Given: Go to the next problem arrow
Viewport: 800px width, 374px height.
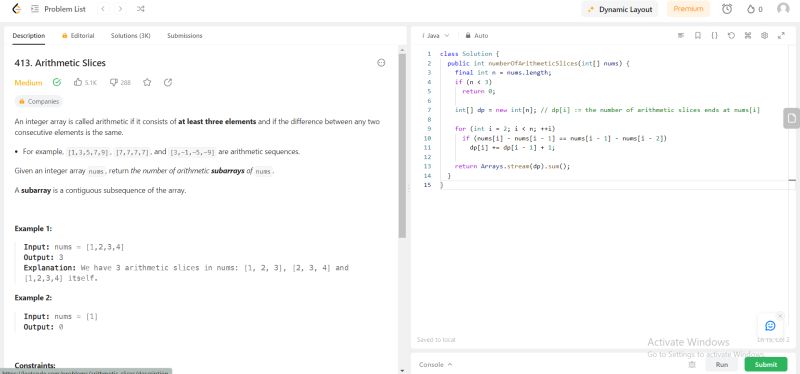Looking at the screenshot, I should click(120, 9).
